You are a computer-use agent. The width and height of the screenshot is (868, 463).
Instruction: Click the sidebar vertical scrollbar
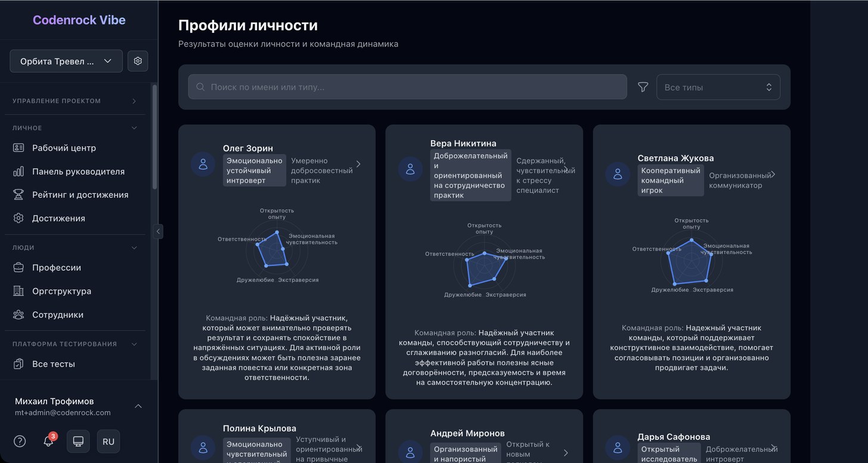pyautogui.click(x=154, y=137)
